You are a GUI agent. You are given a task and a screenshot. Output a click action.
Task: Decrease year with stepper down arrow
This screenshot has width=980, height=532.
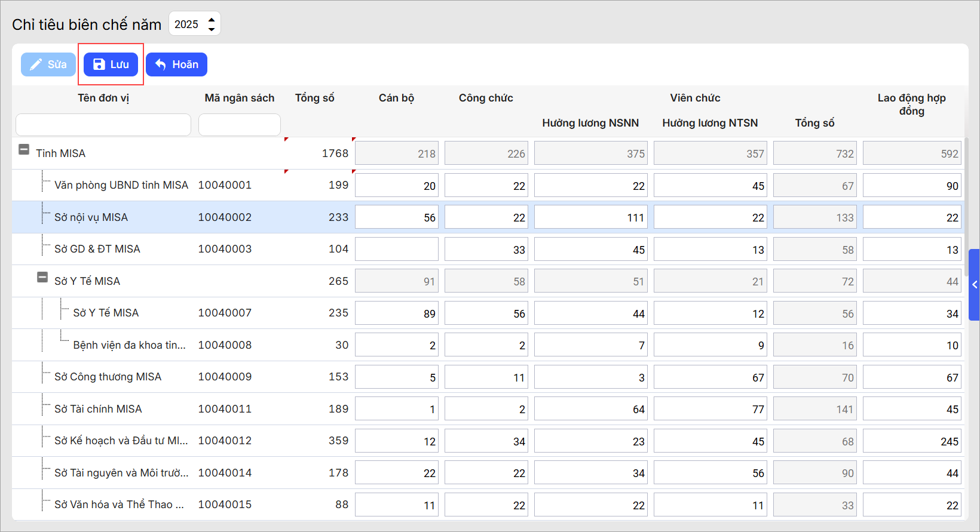pos(212,29)
